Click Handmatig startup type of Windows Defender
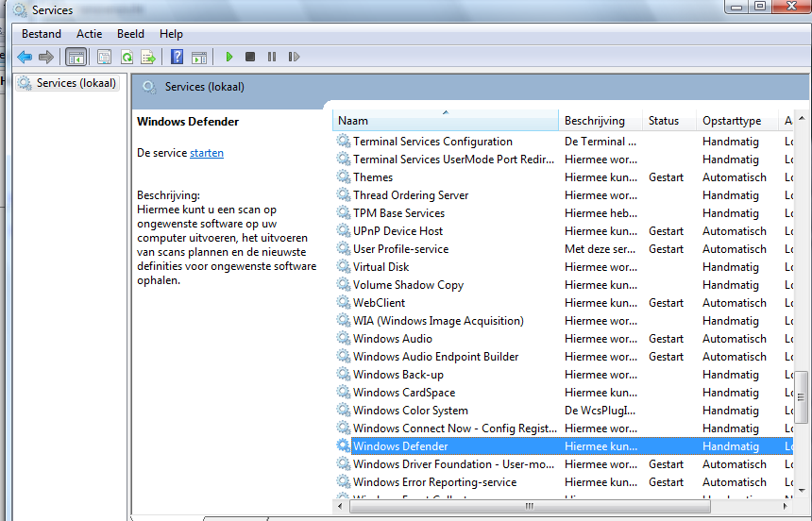This screenshot has height=521, width=812. (731, 446)
